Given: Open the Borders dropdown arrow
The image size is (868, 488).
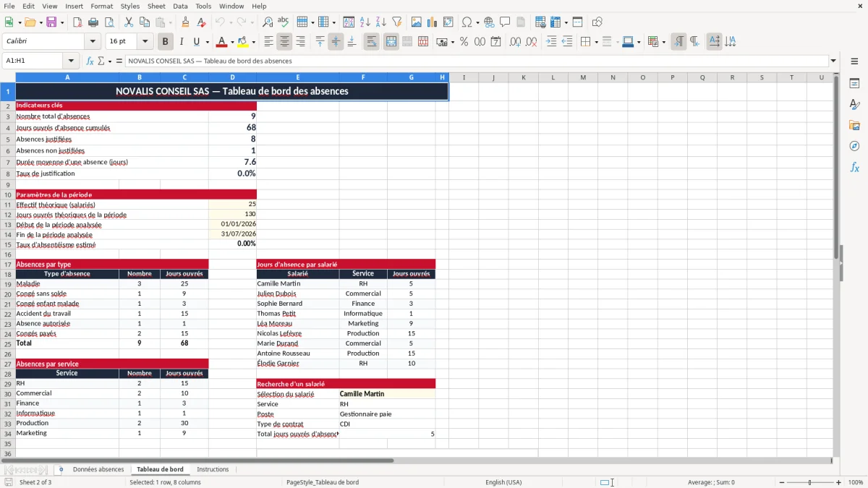Looking at the screenshot, I should point(595,42).
